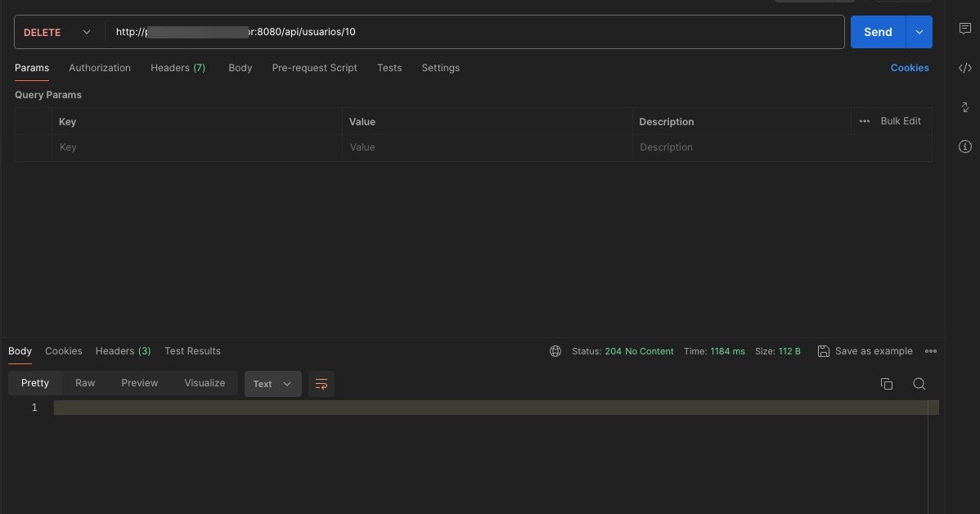Click the network globe icon near Status
Screen dimensions: 980x514
click(x=555, y=351)
